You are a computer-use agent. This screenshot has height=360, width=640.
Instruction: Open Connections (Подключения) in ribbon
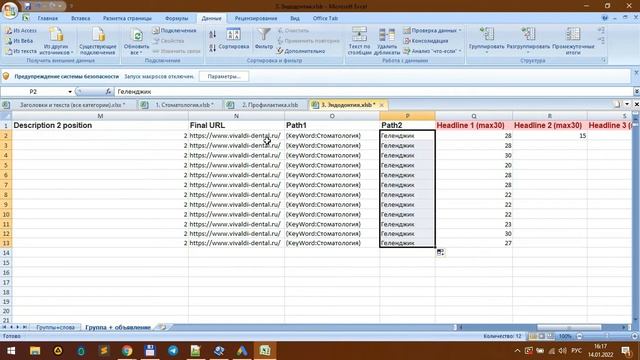[x=174, y=31]
